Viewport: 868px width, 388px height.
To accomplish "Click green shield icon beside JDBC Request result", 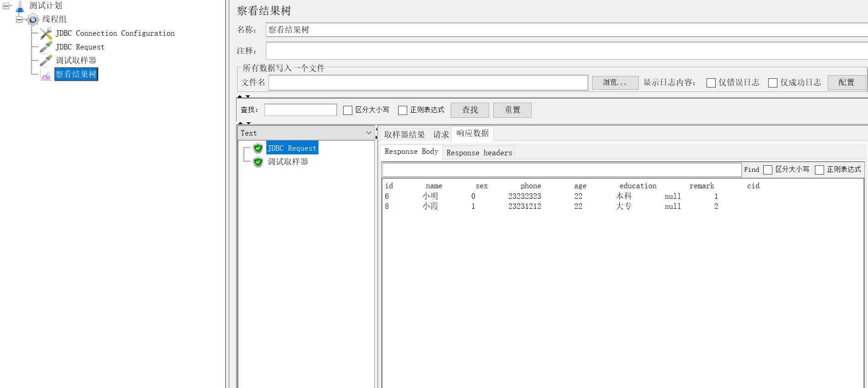I will click(x=258, y=148).
